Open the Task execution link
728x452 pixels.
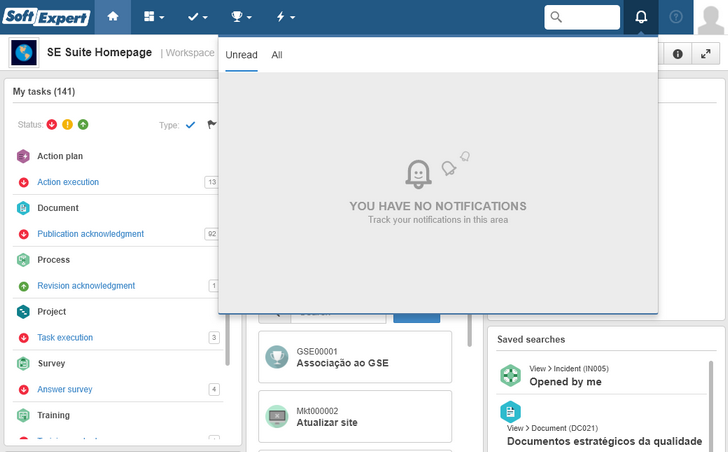pos(65,338)
